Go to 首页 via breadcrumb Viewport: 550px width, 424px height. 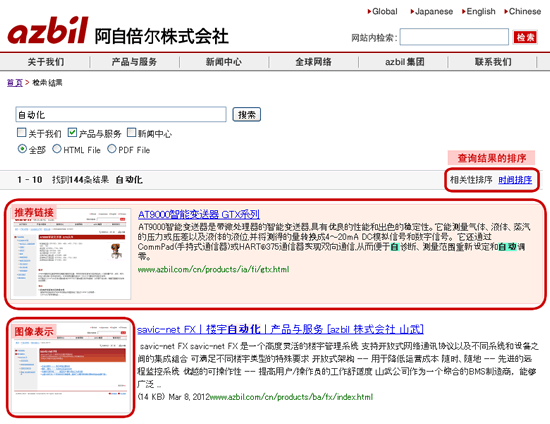[15, 83]
